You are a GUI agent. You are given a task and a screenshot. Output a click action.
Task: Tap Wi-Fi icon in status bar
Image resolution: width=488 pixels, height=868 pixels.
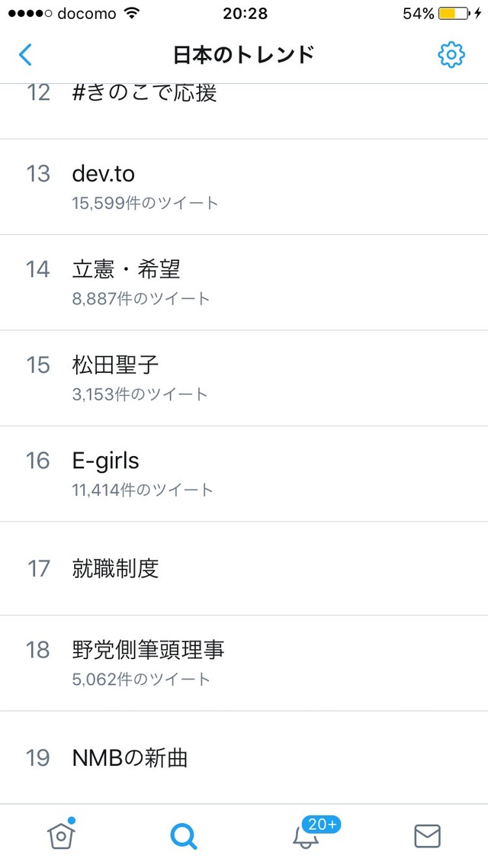[x=132, y=13]
